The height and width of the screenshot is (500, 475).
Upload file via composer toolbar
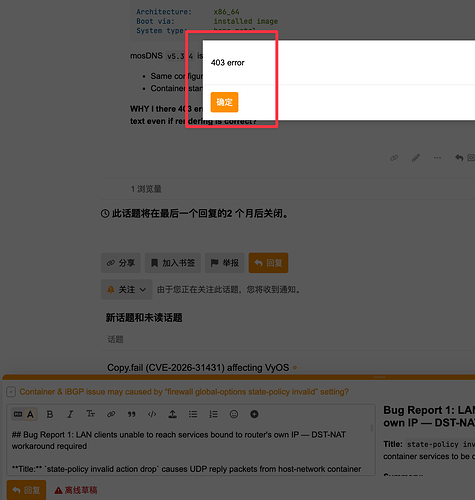click(172, 414)
